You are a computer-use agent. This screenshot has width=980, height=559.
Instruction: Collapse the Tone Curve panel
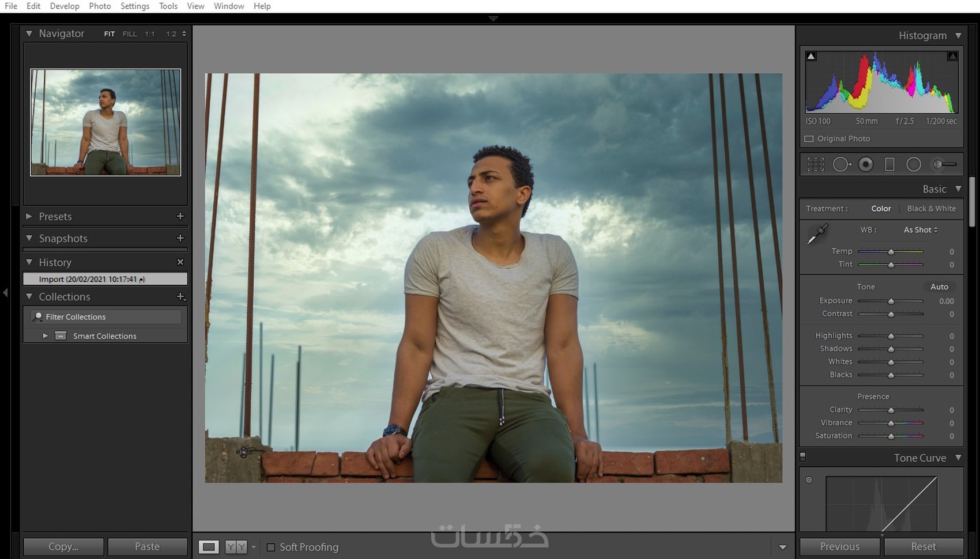(x=958, y=458)
